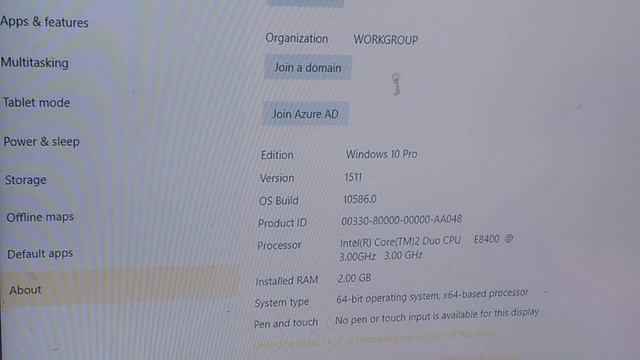Screen dimensions: 640x360
Task: Click the Version label
Action: [x=277, y=178]
